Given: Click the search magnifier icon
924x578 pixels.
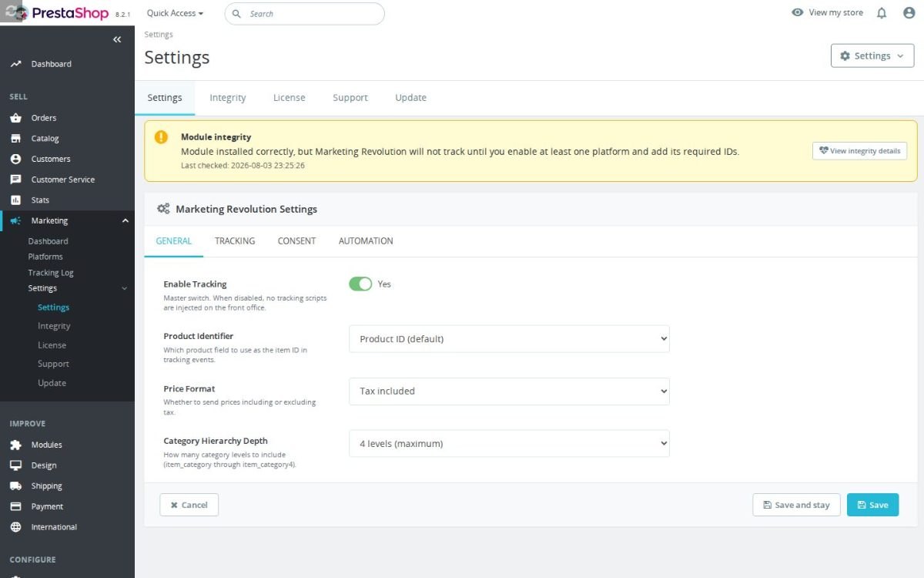Looking at the screenshot, I should 236,14.
